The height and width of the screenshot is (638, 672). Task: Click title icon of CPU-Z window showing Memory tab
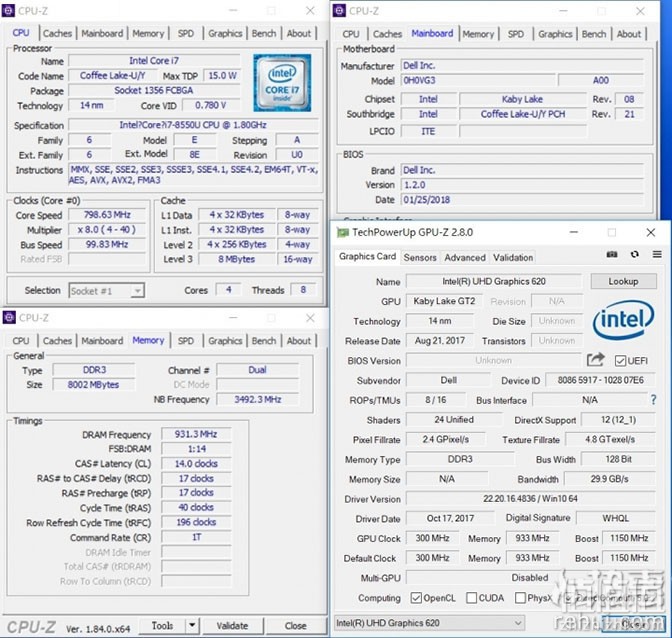point(9,318)
